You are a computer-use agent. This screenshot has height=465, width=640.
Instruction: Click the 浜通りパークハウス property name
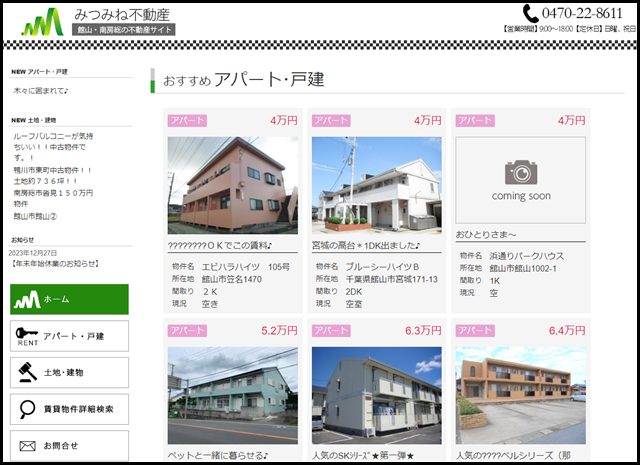pos(527,256)
